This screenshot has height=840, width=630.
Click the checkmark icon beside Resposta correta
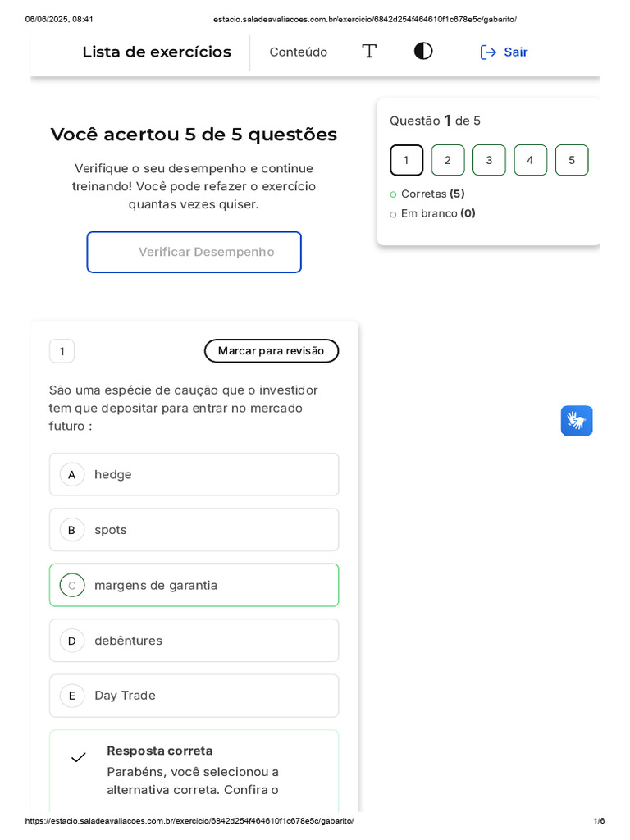pos(79,757)
